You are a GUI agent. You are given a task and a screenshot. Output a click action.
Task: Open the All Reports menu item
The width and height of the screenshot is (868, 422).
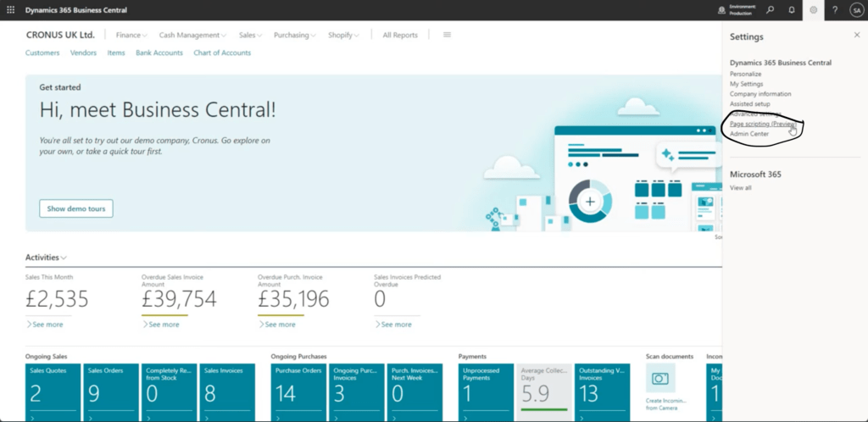(x=400, y=36)
